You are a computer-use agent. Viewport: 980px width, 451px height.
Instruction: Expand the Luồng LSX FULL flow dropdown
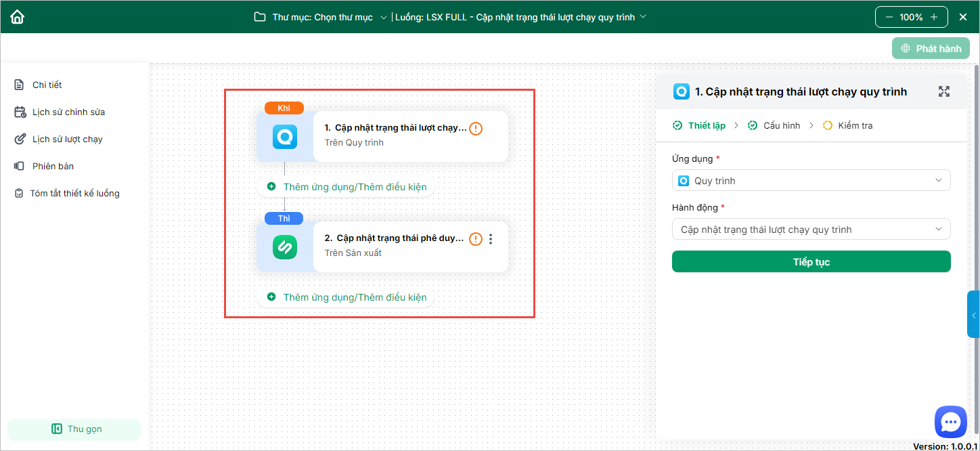coord(521,17)
